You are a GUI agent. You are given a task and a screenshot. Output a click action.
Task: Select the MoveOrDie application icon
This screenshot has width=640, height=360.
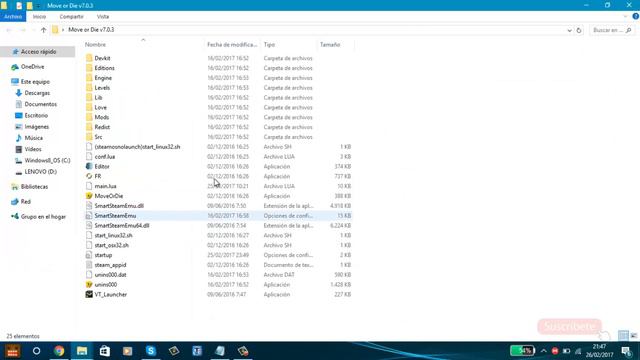(x=89, y=196)
